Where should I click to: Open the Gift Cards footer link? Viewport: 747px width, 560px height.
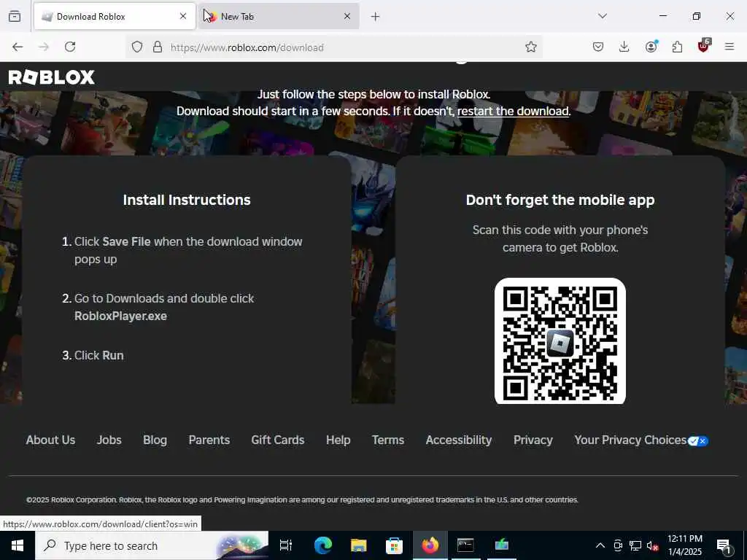[x=278, y=440]
